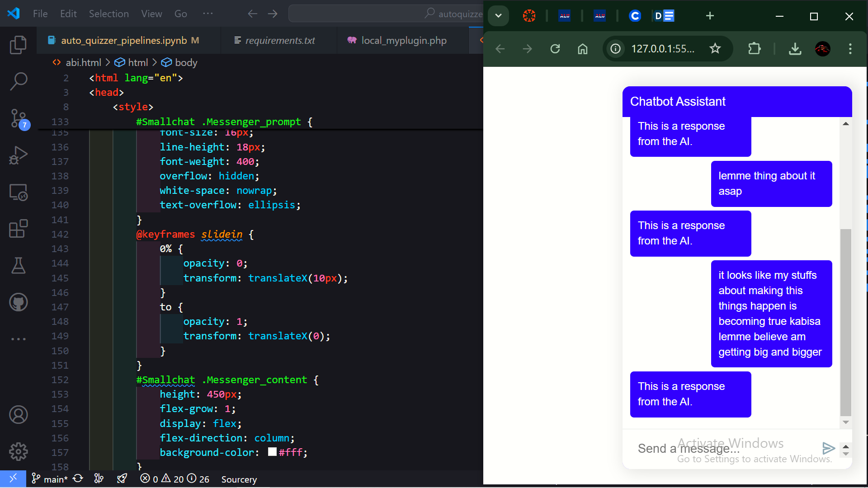Image resolution: width=868 pixels, height=488 pixels.
Task: Open the Search view icon
Action: click(18, 81)
